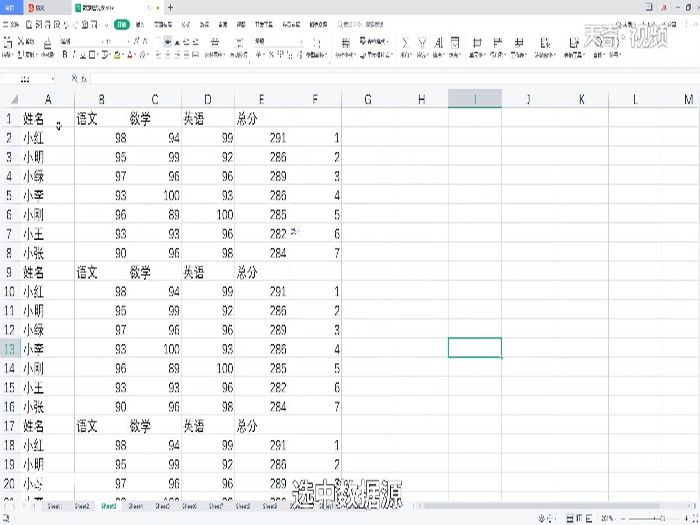Select the active green Sheet3 tab

[x=108, y=506]
